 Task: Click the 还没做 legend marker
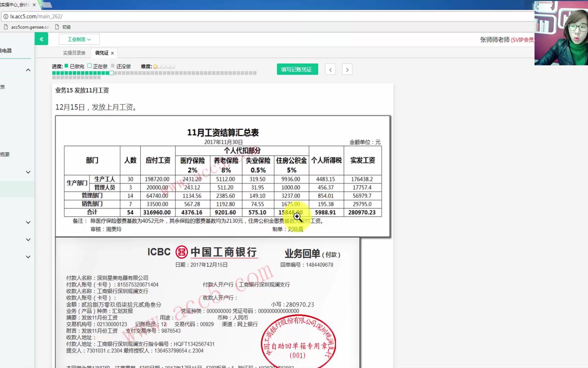[113, 66]
